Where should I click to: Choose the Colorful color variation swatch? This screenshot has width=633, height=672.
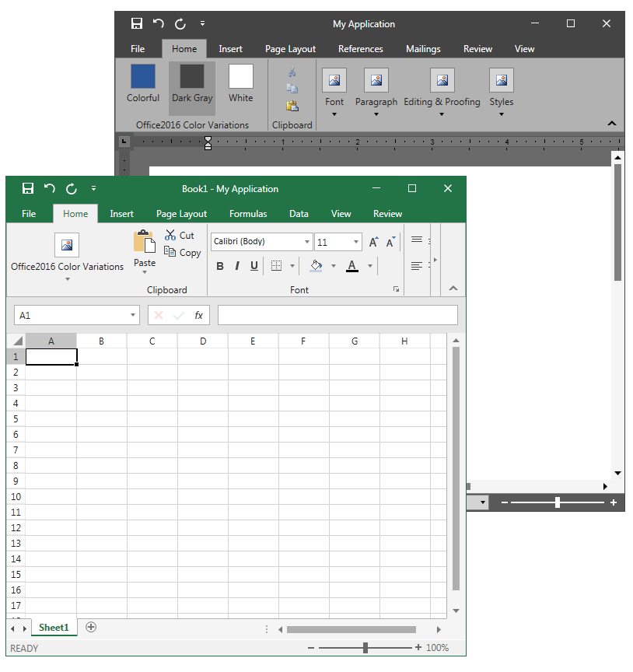143,84
